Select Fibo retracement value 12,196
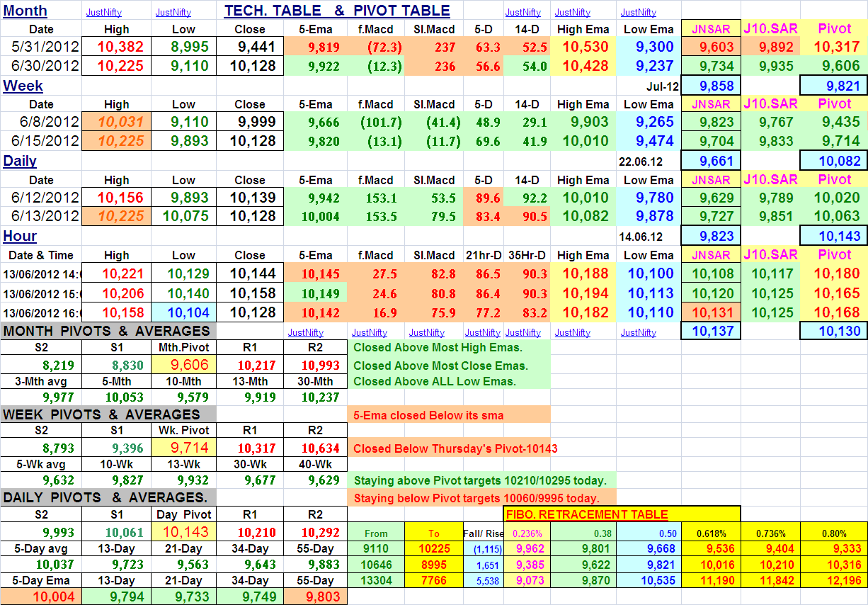Screen dimensions: 868x605 (834, 580)
